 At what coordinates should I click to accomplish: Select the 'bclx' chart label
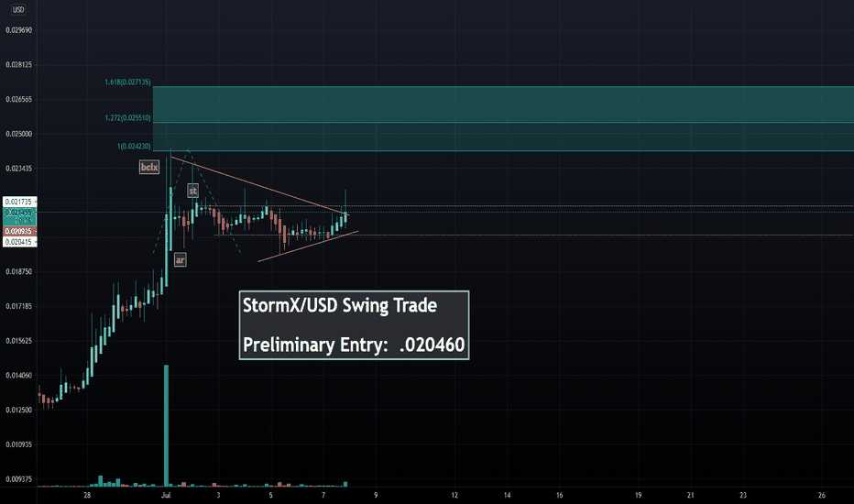coord(149,167)
